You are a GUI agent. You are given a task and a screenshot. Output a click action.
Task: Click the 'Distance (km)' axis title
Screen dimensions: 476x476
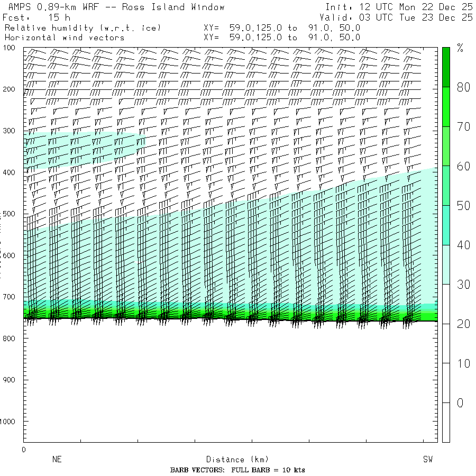[237, 459]
